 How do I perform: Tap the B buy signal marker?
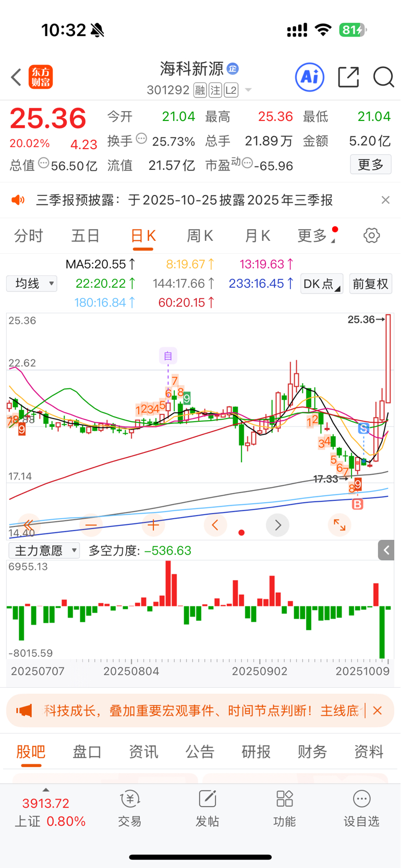(x=358, y=504)
